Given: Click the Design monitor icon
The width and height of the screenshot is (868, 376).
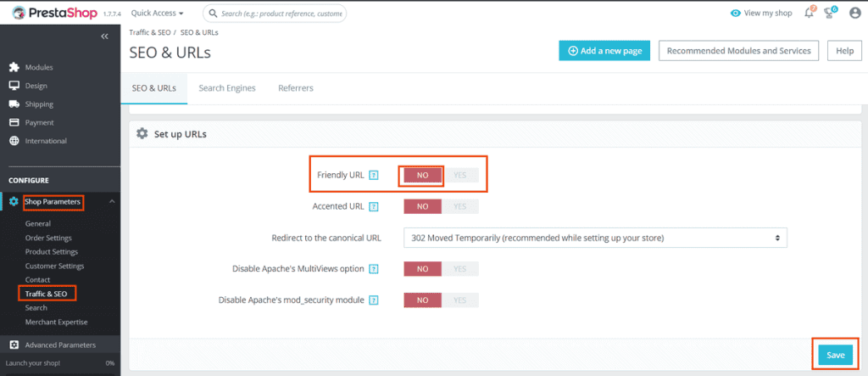Looking at the screenshot, I should pyautogui.click(x=14, y=86).
